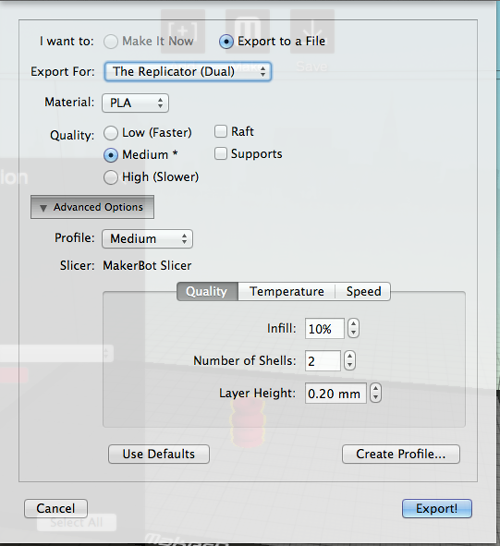Choose Low (Faster) quality
The width and height of the screenshot is (500, 546).
pos(111,133)
